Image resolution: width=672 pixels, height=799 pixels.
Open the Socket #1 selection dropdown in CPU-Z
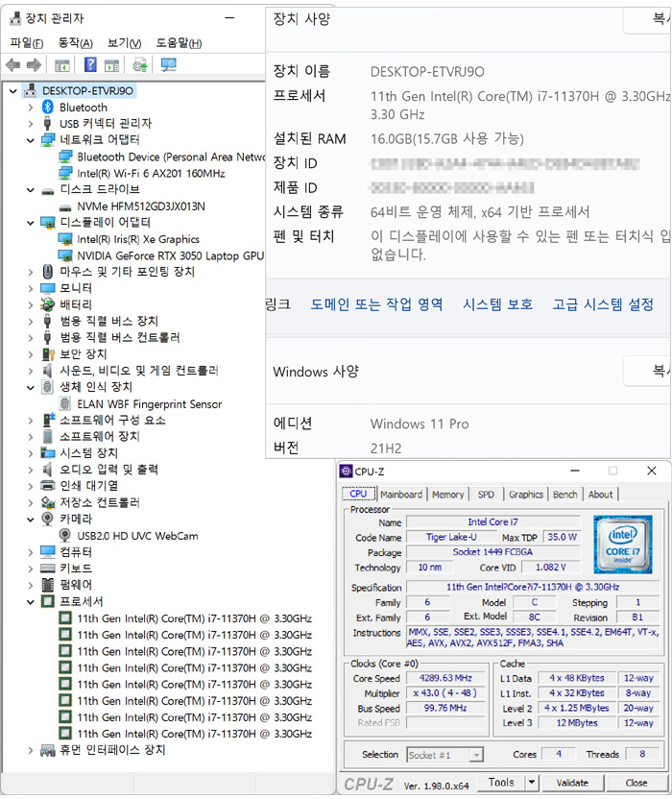click(x=476, y=755)
